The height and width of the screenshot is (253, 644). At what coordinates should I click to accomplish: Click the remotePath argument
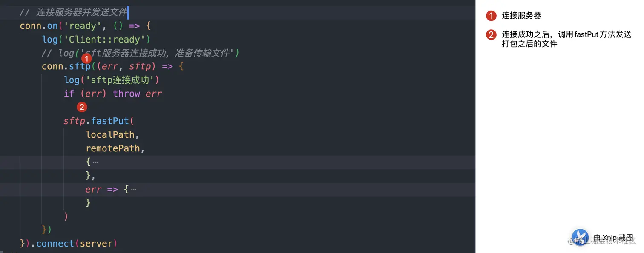(x=113, y=148)
